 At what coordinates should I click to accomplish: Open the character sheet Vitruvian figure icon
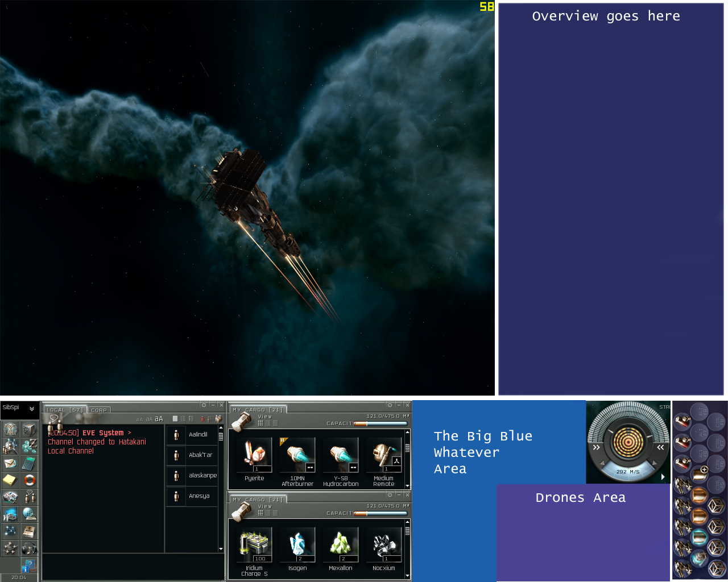[10, 429]
